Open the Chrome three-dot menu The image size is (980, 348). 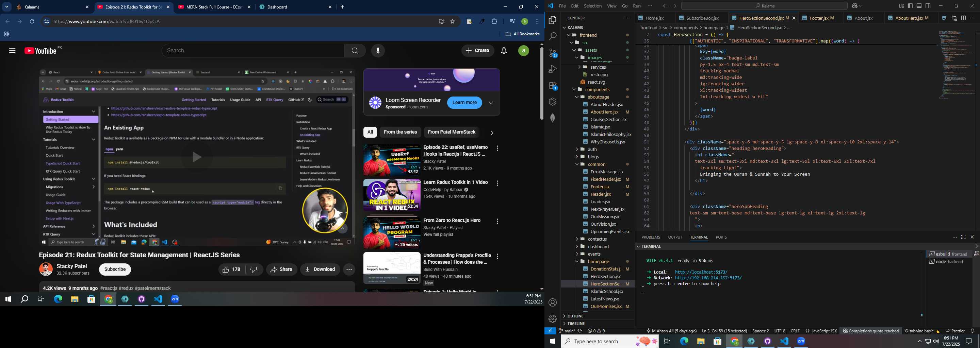[x=537, y=22]
